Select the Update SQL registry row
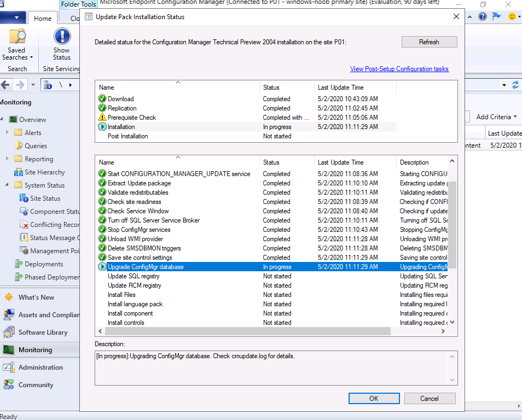522x420 pixels. [272, 276]
